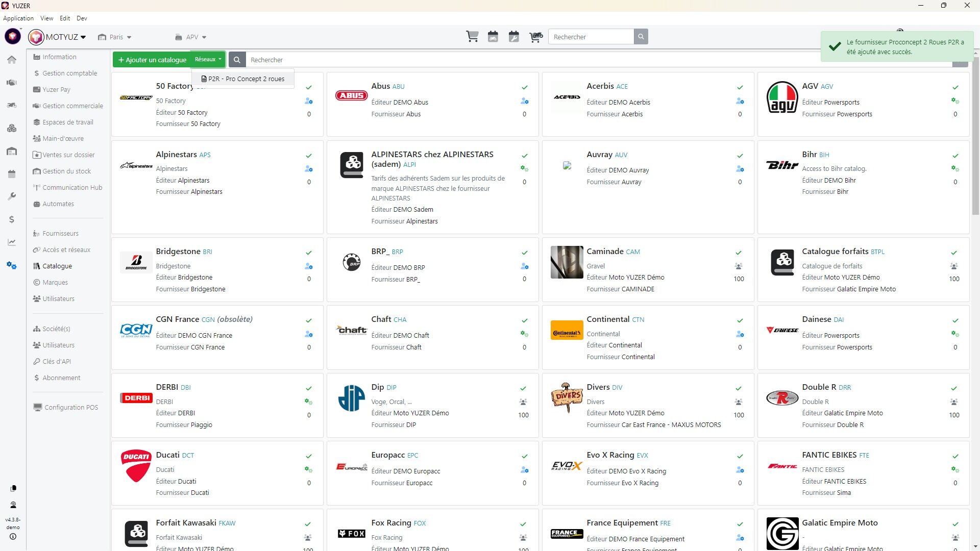The height and width of the screenshot is (551, 980).
Task: Click the calendar with wrench icon
Action: coord(514,37)
